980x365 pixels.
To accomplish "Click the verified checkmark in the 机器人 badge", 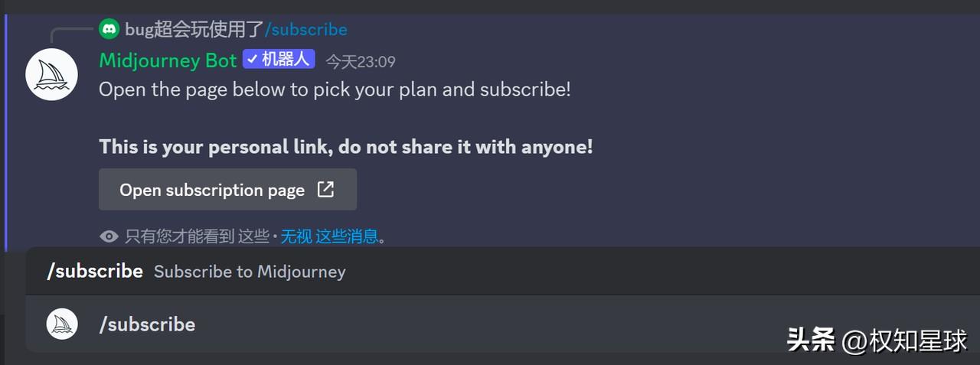I will (252, 59).
